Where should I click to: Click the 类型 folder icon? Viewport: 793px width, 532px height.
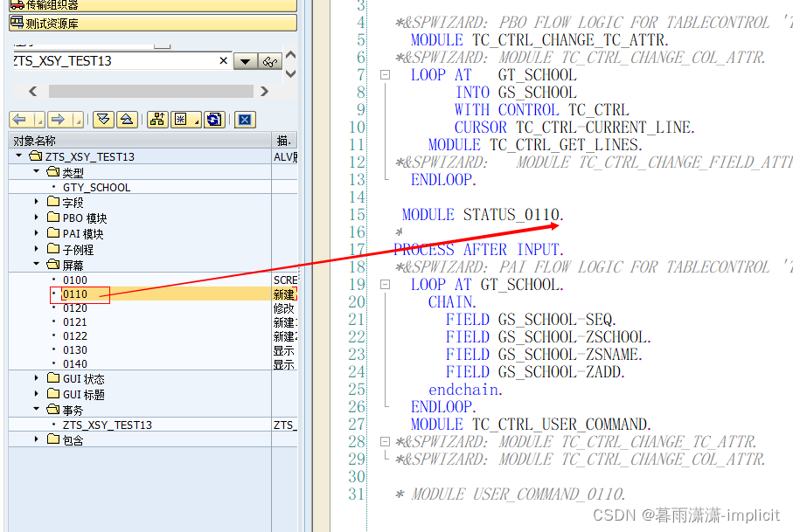point(53,172)
